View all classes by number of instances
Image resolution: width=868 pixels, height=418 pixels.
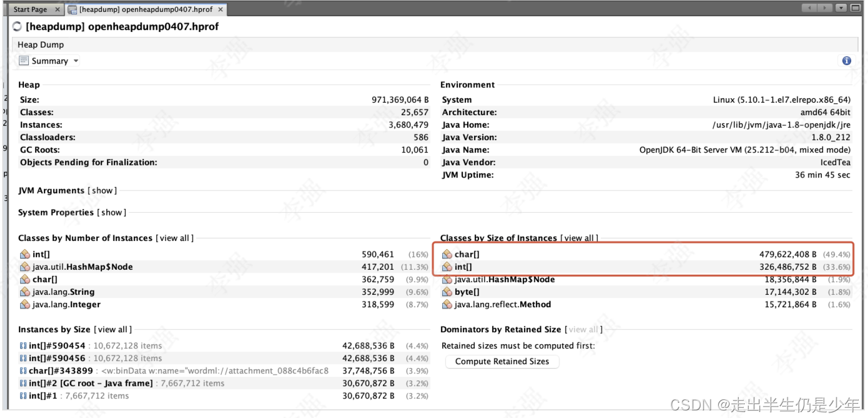pyautogui.click(x=175, y=238)
